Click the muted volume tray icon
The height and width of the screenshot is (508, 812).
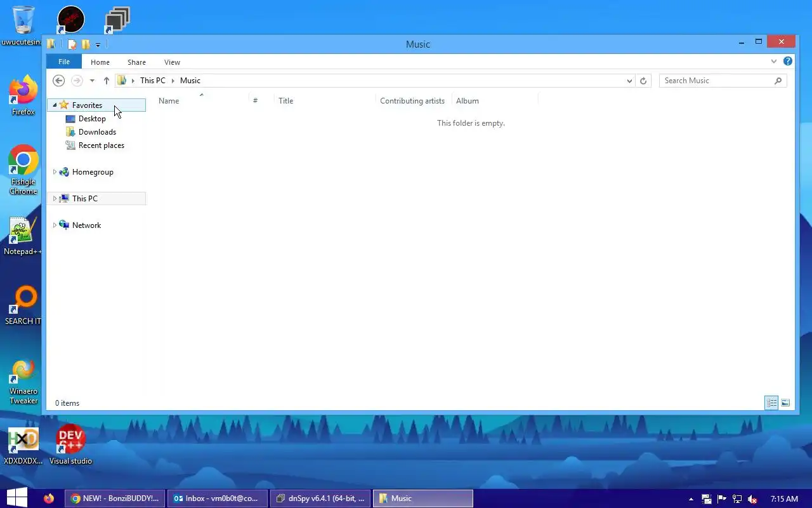752,499
